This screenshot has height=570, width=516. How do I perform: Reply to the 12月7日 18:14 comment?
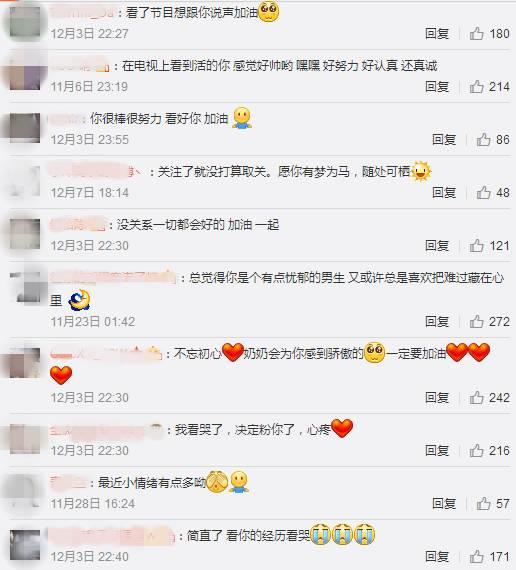[444, 192]
